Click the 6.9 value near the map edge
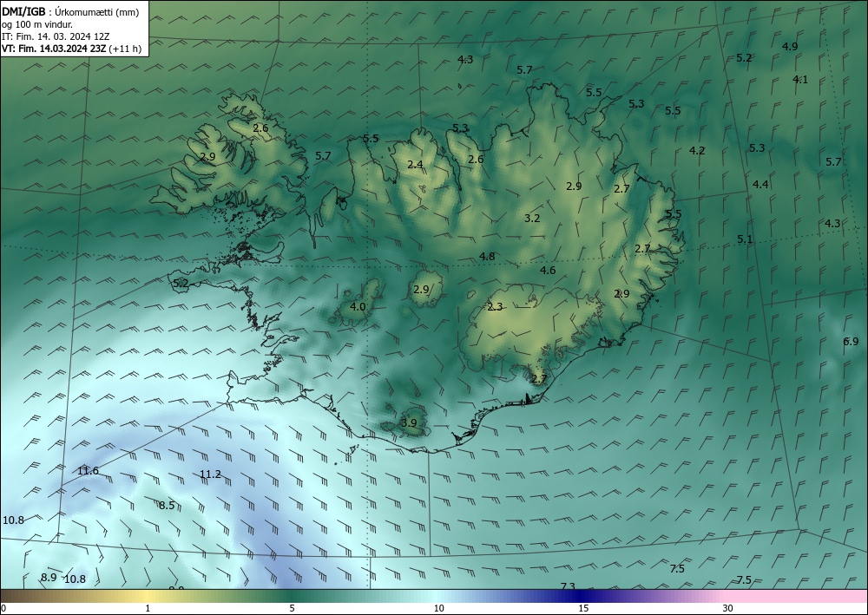The height and width of the screenshot is (615, 868). point(851,341)
